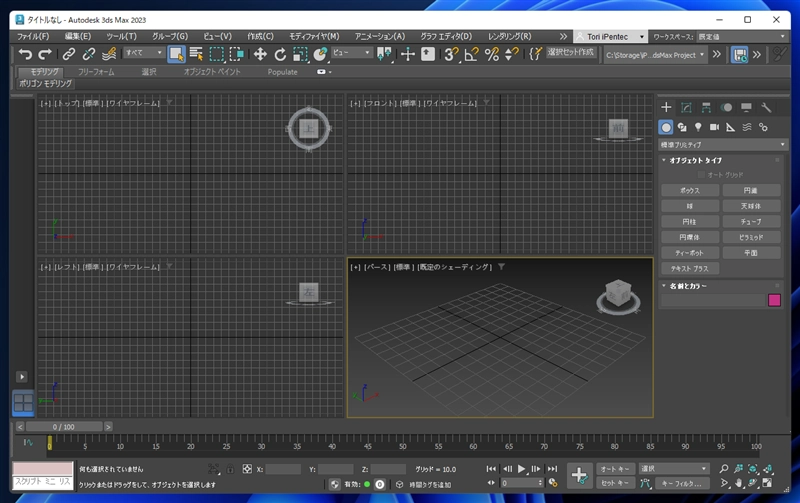The height and width of the screenshot is (503, 800).
Task: Open the Modify command panel tab
Action: tap(686, 107)
